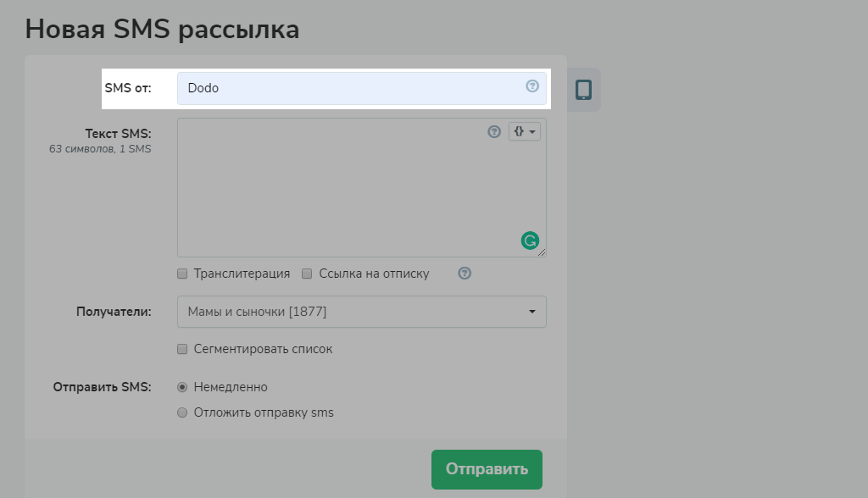
Task: Click the character counter 63 символов text
Action: point(100,147)
